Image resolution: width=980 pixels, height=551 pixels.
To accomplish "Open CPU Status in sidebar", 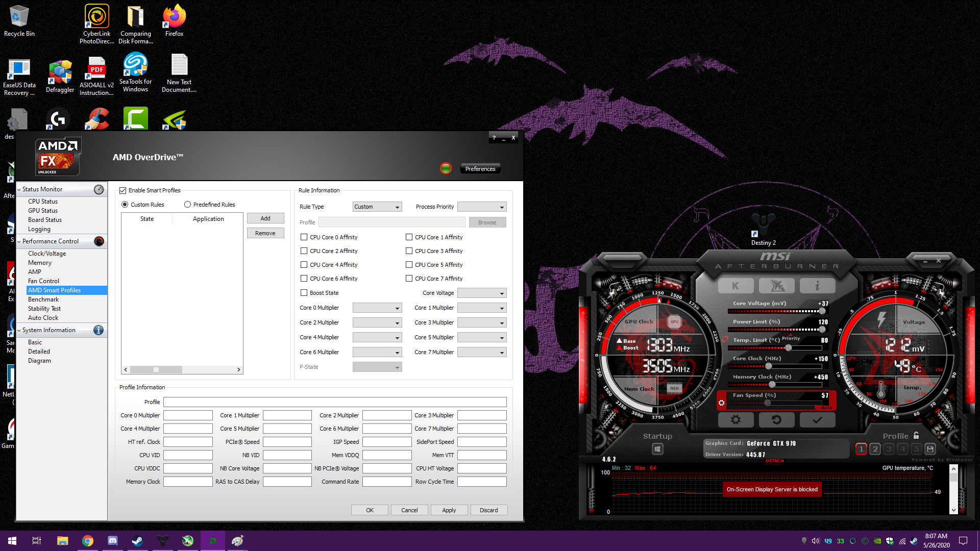I will (x=43, y=202).
